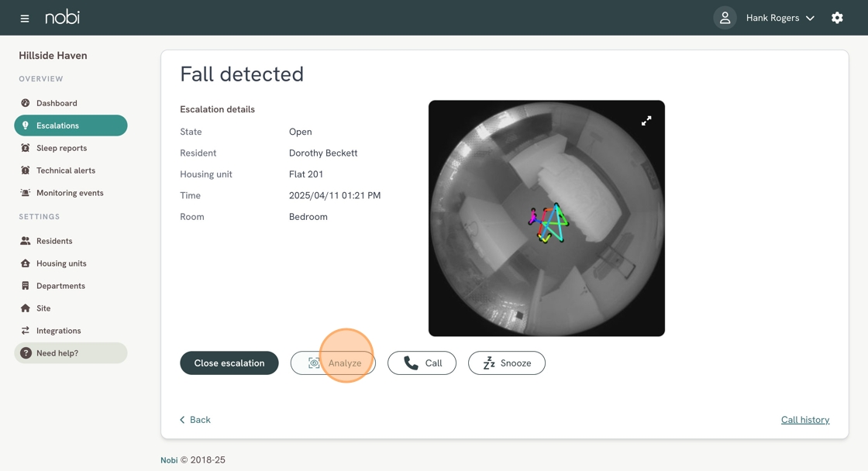The width and height of the screenshot is (868, 471).
Task: Go to Monitoring events page
Action: tap(70, 193)
